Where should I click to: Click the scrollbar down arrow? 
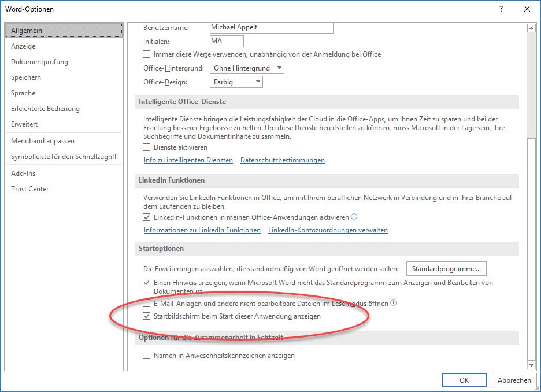point(532,365)
